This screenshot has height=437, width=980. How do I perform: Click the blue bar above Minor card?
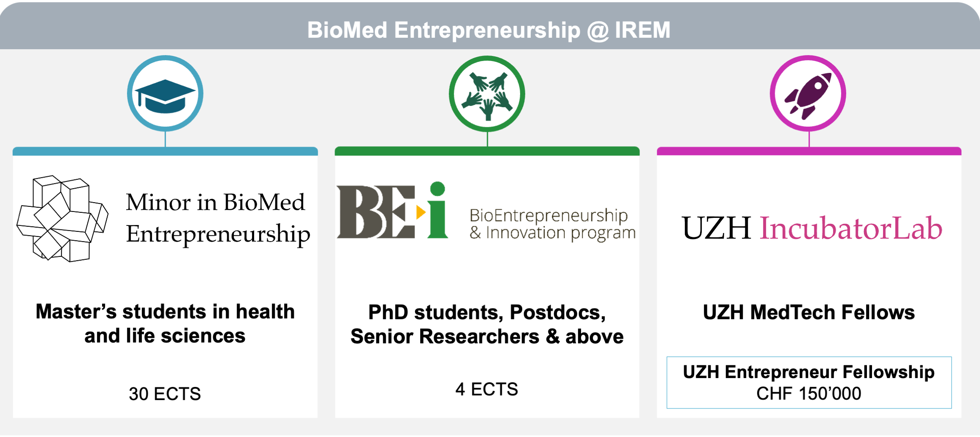(x=165, y=151)
